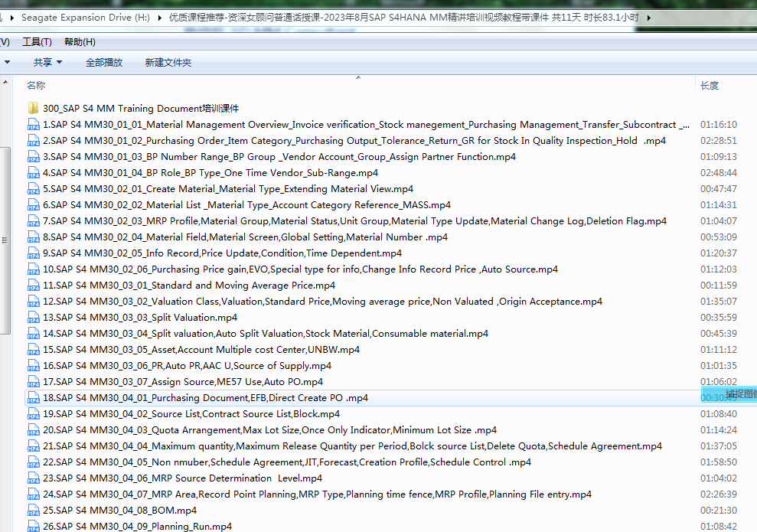This screenshot has width=757, height=532.
Task: Click the MP4 icon of file 1.SAP S4 MM30_01_01
Action: (x=33, y=125)
